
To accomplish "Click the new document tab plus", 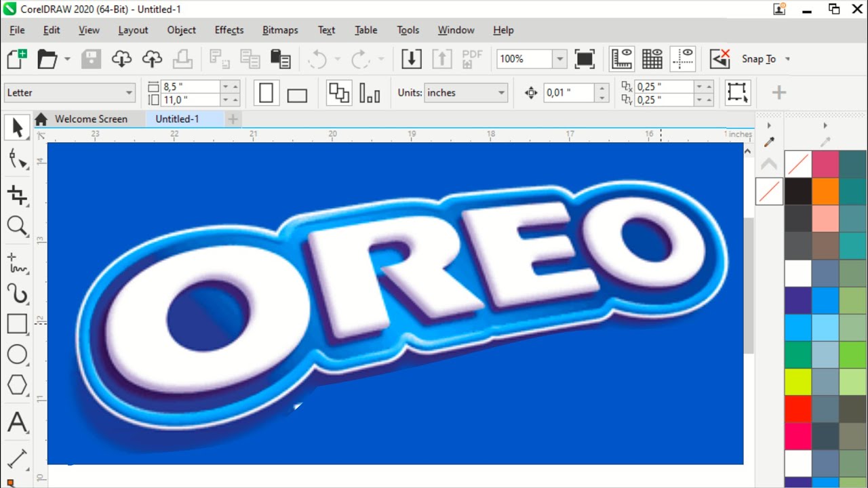I will [233, 119].
